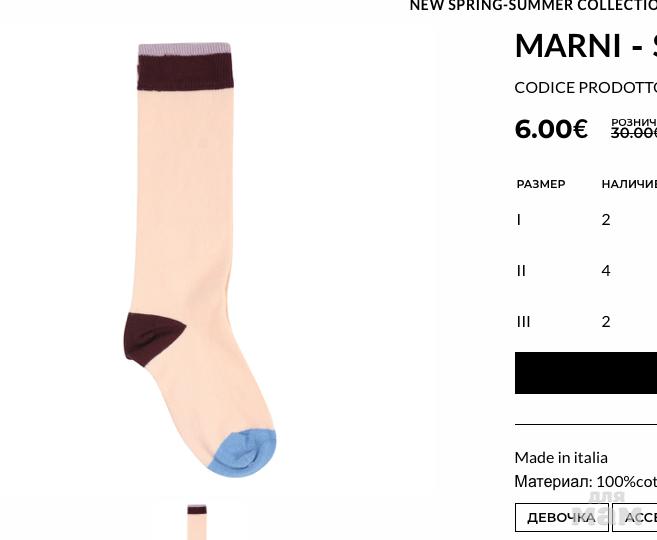Open the NEW SPRING-SUMMER COLLECTION banner
The height and width of the screenshot is (540, 657).
point(533,6)
